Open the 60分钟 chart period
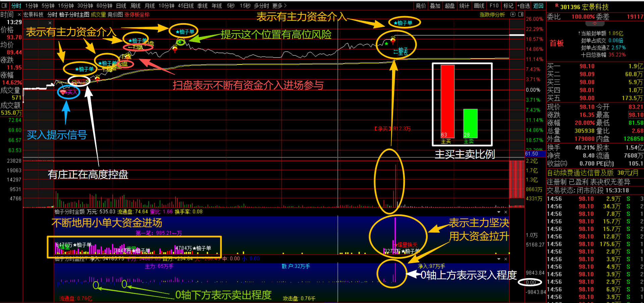The width and height of the screenshot is (644, 303). (x=104, y=6)
